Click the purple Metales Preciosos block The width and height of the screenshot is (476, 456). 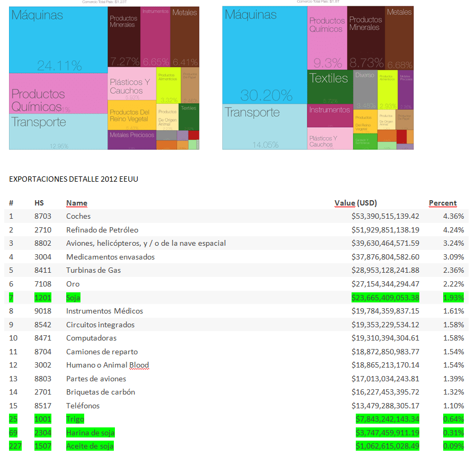131,140
